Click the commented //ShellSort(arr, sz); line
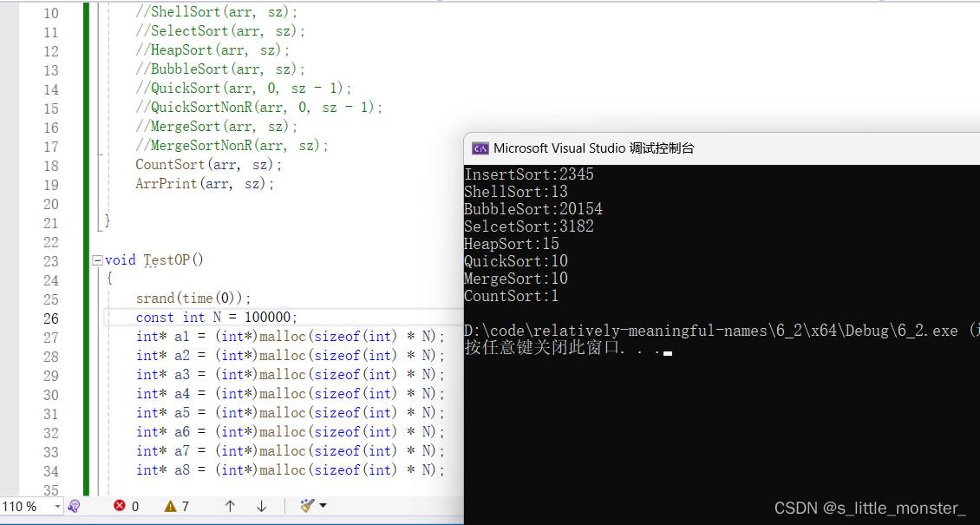 (x=217, y=12)
